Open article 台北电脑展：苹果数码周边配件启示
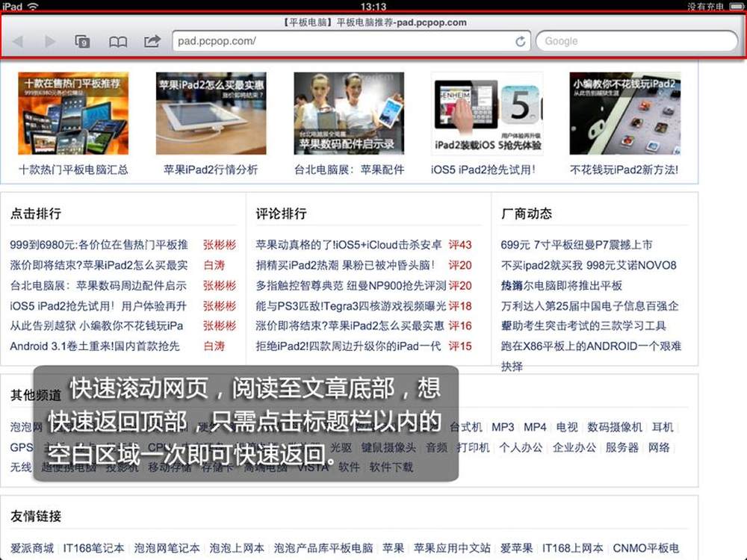The height and width of the screenshot is (560, 747). [x=98, y=286]
